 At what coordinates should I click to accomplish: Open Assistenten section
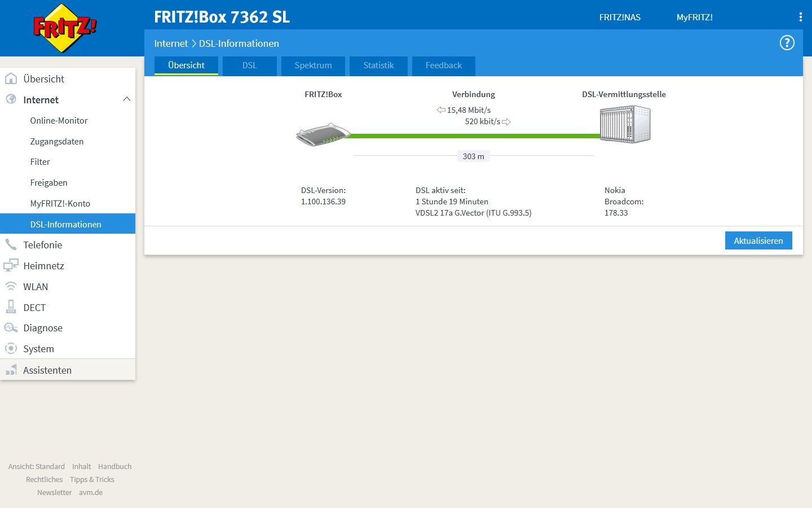pyautogui.click(x=68, y=370)
